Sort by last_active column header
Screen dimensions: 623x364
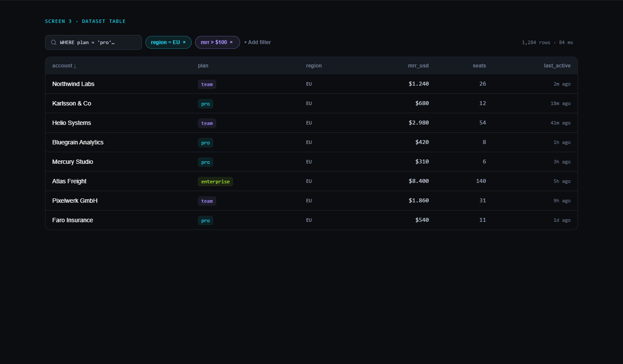click(557, 66)
